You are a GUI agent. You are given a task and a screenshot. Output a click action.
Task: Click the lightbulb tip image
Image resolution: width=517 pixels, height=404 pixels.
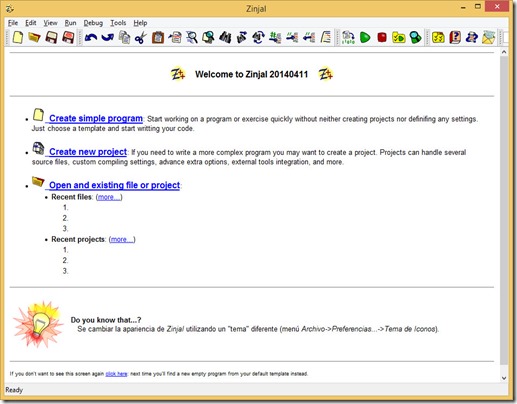coord(39,324)
